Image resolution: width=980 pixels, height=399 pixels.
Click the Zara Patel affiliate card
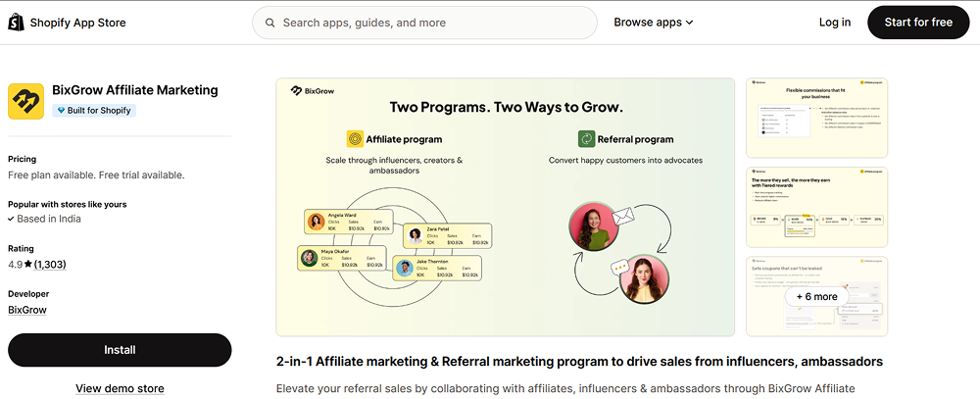click(448, 235)
